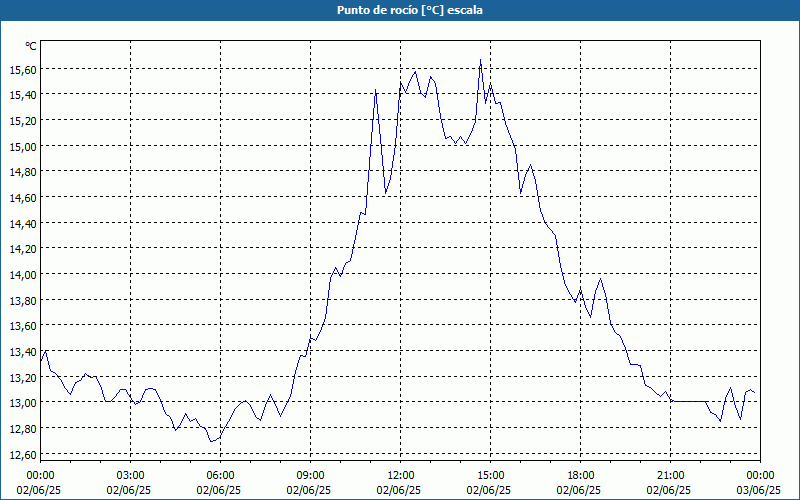Select the 09:00 time label

tap(311, 476)
